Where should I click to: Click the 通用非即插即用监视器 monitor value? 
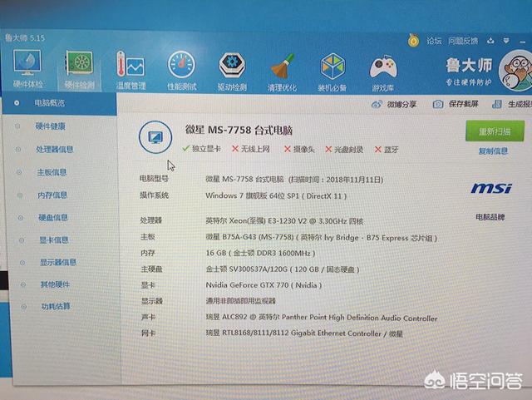(240, 301)
